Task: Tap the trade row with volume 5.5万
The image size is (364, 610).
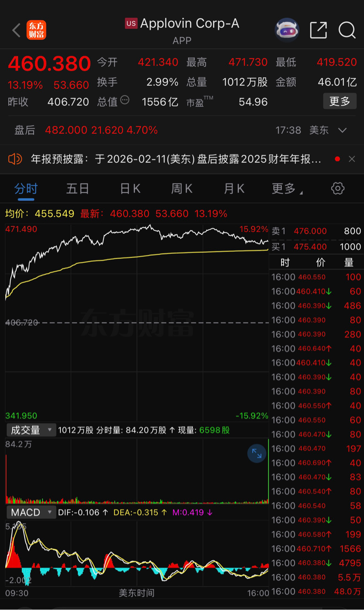Action: (x=316, y=577)
